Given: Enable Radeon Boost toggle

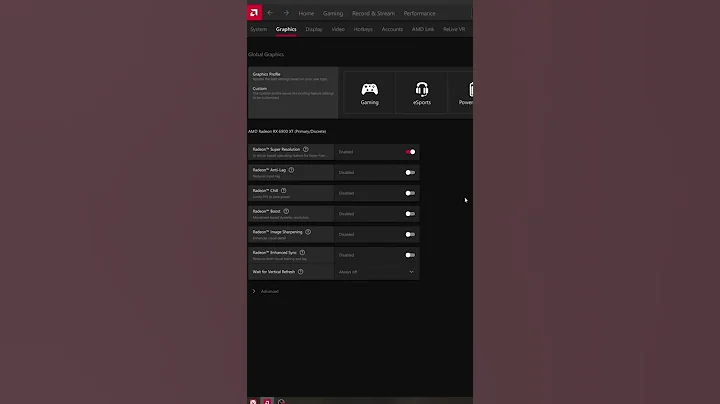Looking at the screenshot, I should tap(410, 214).
